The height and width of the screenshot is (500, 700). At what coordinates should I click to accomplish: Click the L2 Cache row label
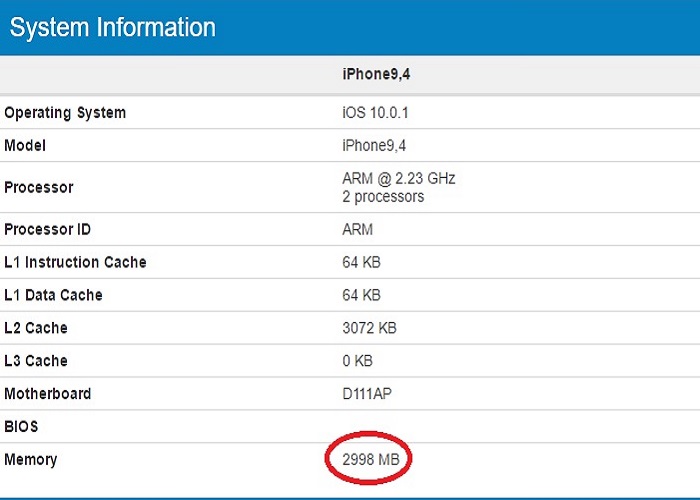37,328
